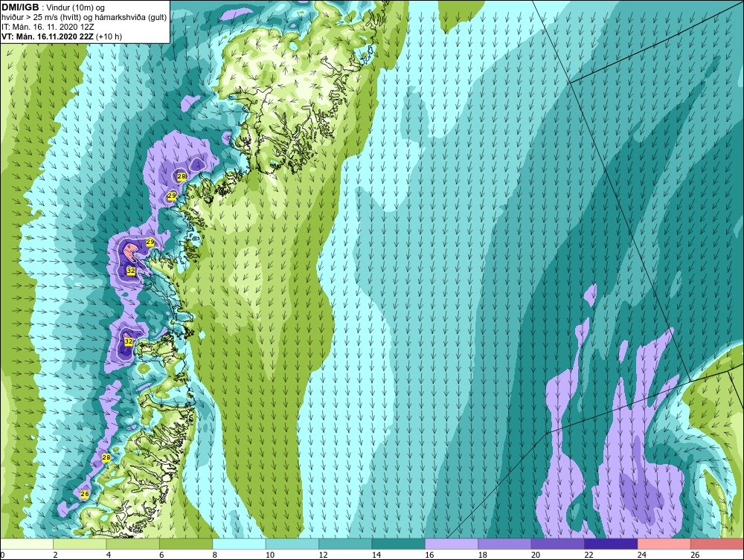The width and height of the screenshot is (744, 560).
Task: Click the legend number 18
Action: coord(483,555)
